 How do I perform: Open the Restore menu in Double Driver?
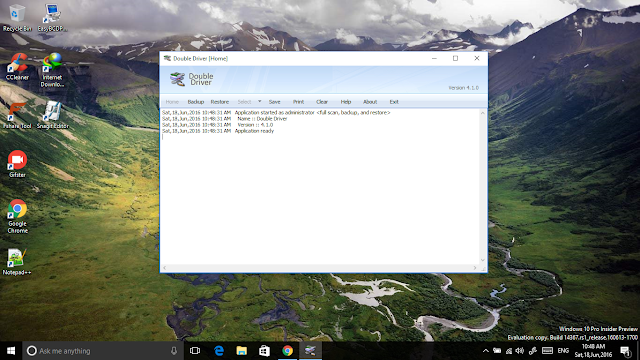pyautogui.click(x=220, y=102)
